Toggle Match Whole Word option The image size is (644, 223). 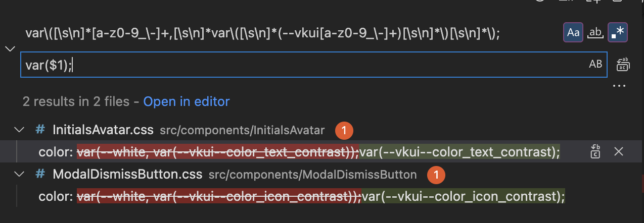[596, 33]
